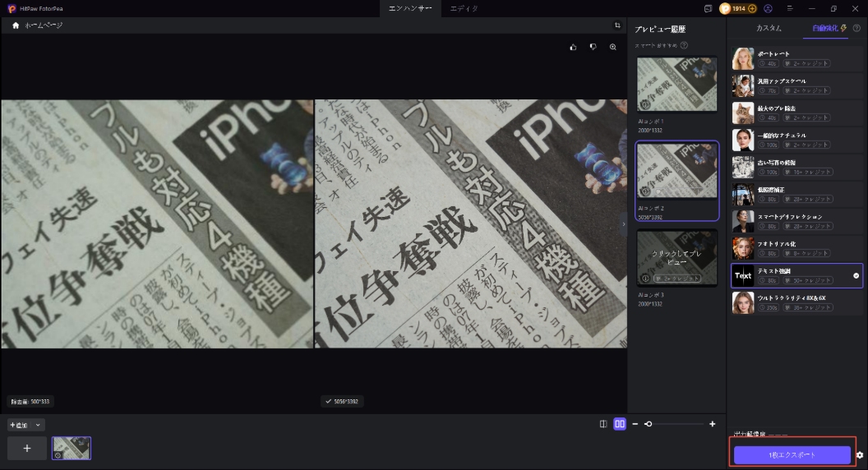
Task: Click help icon beside 自動強化 tab
Action: coord(856,28)
